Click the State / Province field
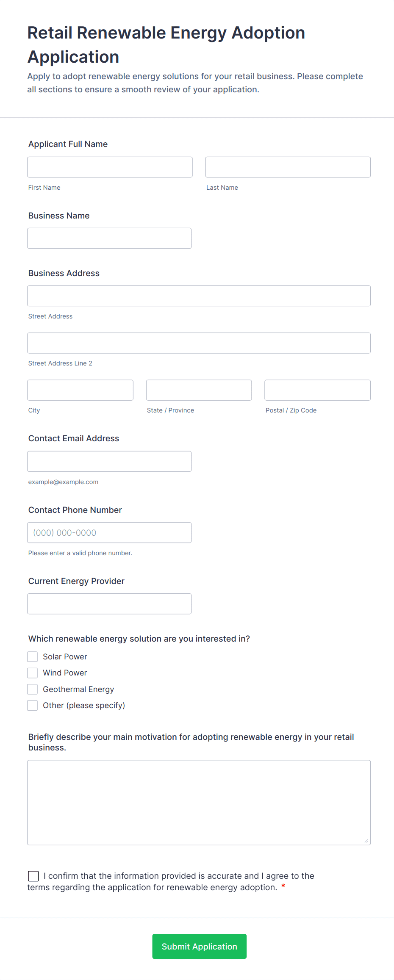394x980 pixels. [x=199, y=390]
